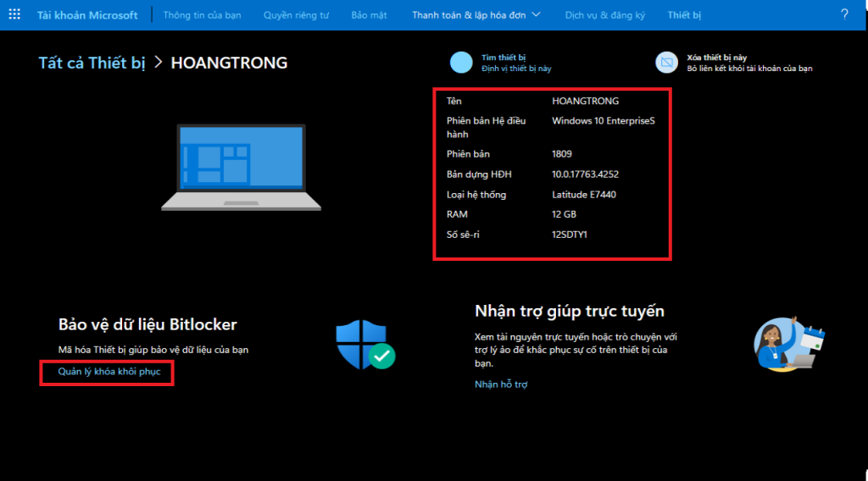The height and width of the screenshot is (481, 868).
Task: Select system type Latitude E7440
Action: point(584,195)
